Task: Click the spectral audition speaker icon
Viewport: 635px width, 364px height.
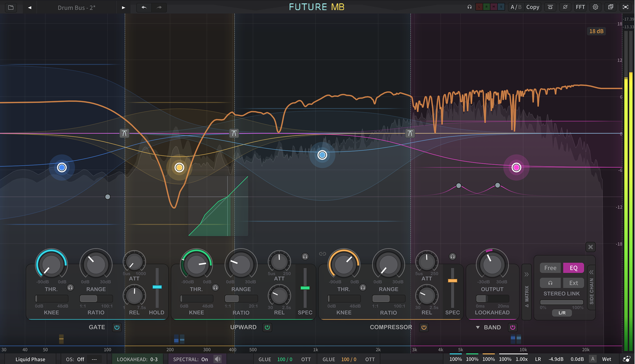Action: click(x=218, y=359)
